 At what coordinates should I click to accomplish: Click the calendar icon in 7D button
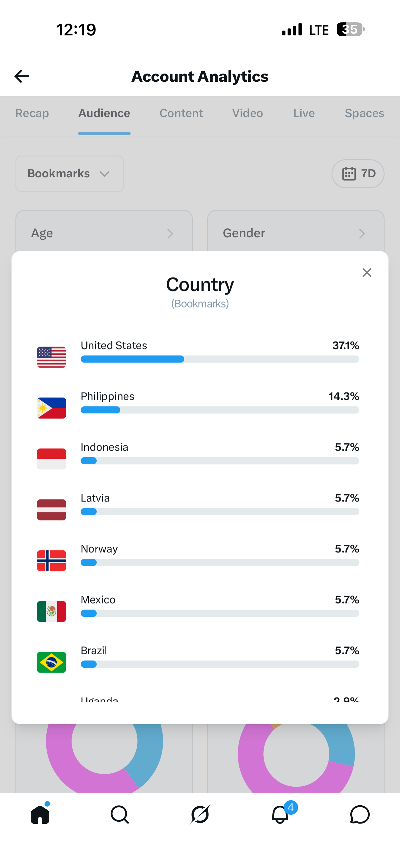click(349, 173)
